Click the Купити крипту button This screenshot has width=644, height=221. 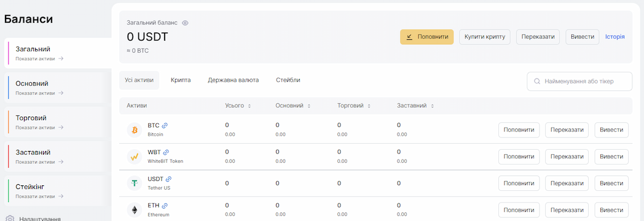(x=485, y=36)
